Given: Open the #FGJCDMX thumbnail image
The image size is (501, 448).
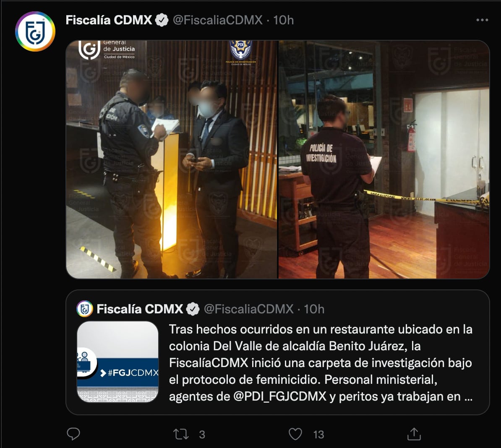Looking at the screenshot, I should 117,362.
